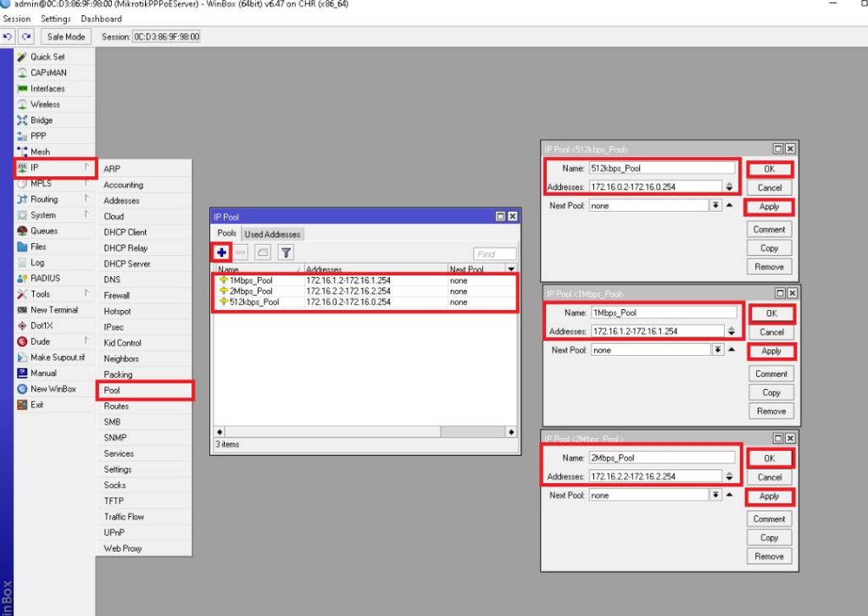Click Exit in sidebar
The image size is (868, 616).
(54, 404)
